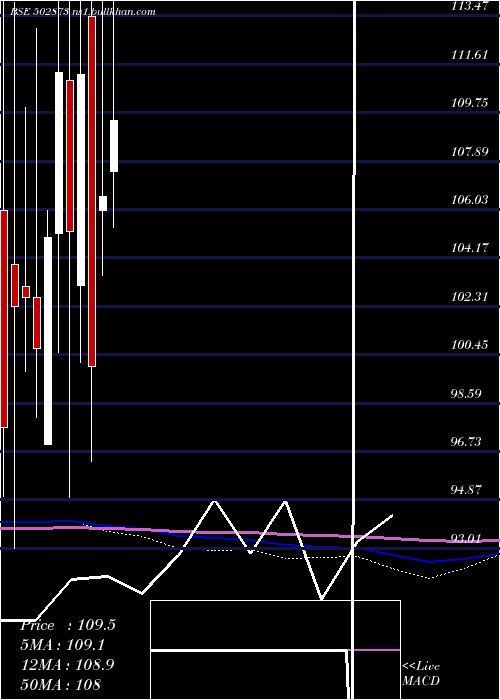This screenshot has height=700, width=500.
Task: Click the 106.03 price axis label
Action: pos(470,200)
